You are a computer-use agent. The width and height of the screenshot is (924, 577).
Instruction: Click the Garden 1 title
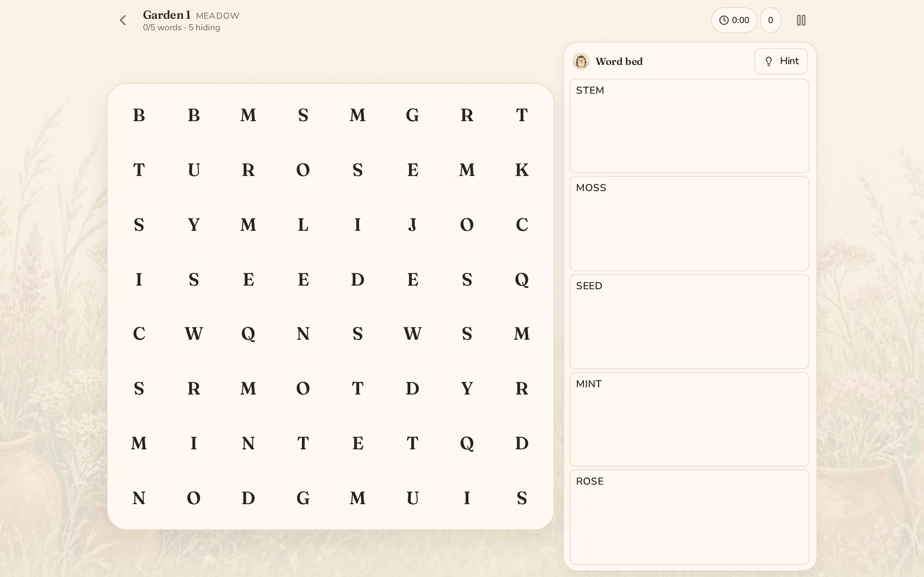(167, 15)
